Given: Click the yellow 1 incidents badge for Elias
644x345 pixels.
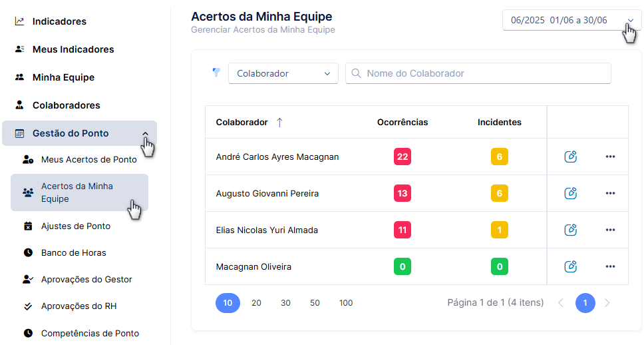Looking at the screenshot, I should click(x=500, y=230).
